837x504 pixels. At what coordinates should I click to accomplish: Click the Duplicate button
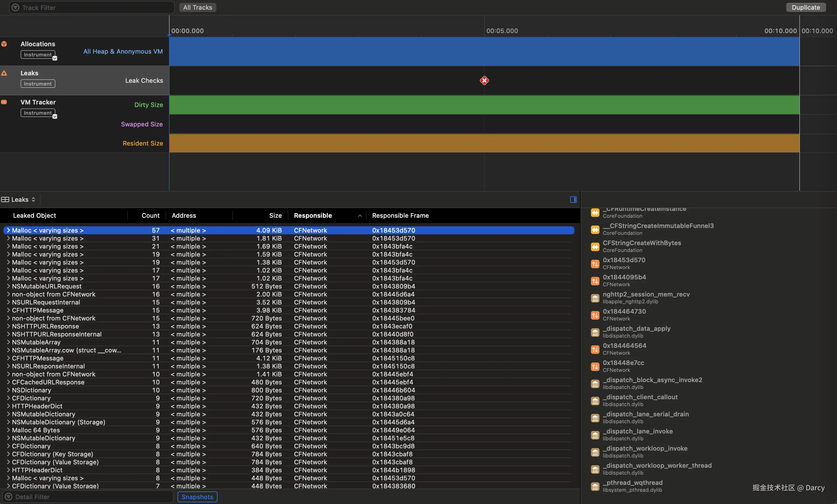click(x=805, y=7)
